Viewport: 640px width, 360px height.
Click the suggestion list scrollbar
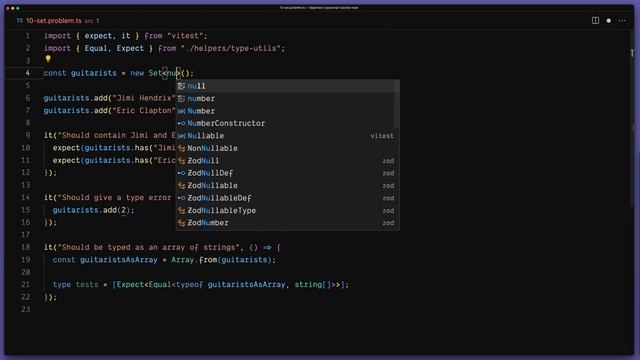point(396,104)
